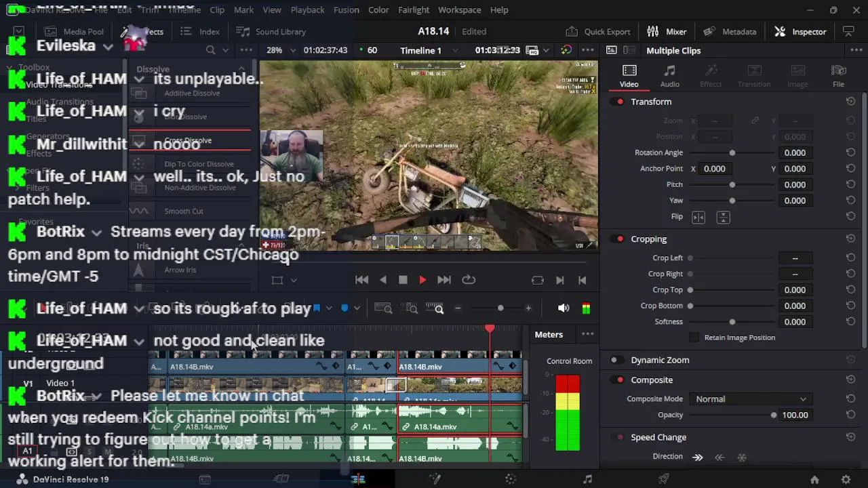
Task: Open Inspector panel options menu
Action: pos(855,50)
